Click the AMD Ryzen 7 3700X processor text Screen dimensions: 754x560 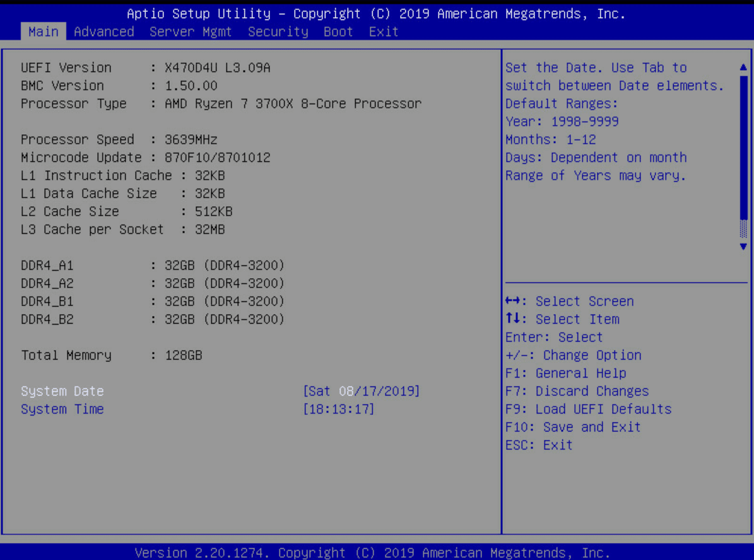293,104
